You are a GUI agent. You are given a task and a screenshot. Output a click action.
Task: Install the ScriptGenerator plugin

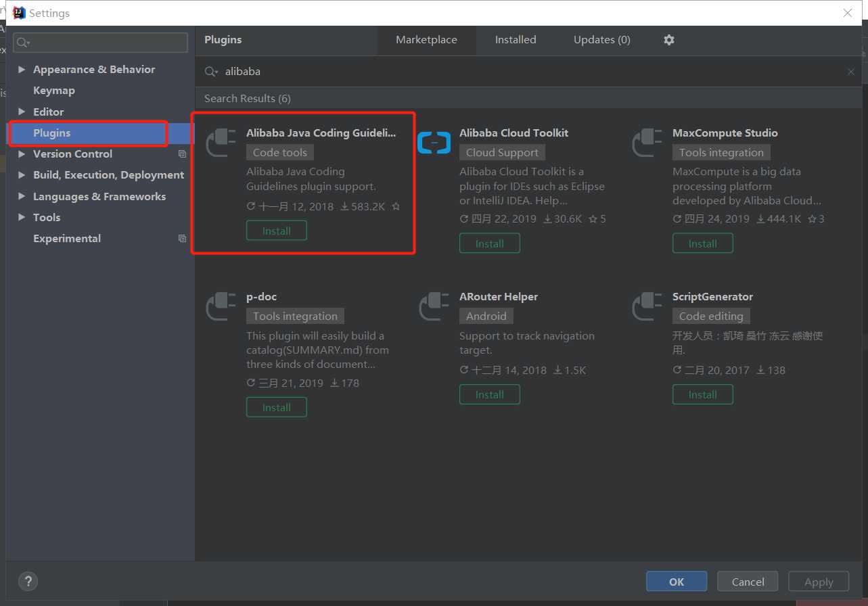tap(703, 394)
